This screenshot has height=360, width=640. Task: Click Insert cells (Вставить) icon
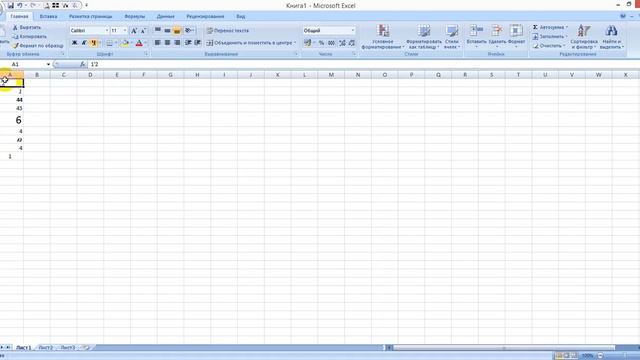(x=476, y=31)
